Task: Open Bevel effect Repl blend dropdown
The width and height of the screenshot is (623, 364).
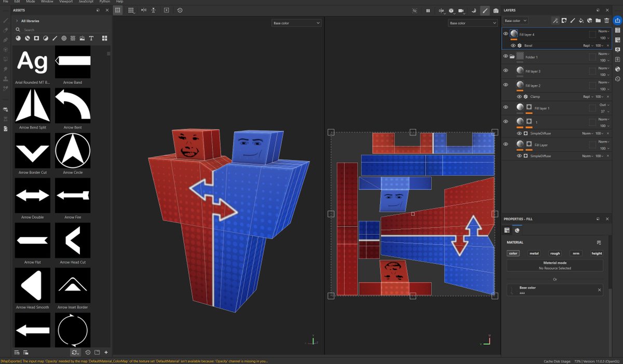Action: [x=588, y=46]
